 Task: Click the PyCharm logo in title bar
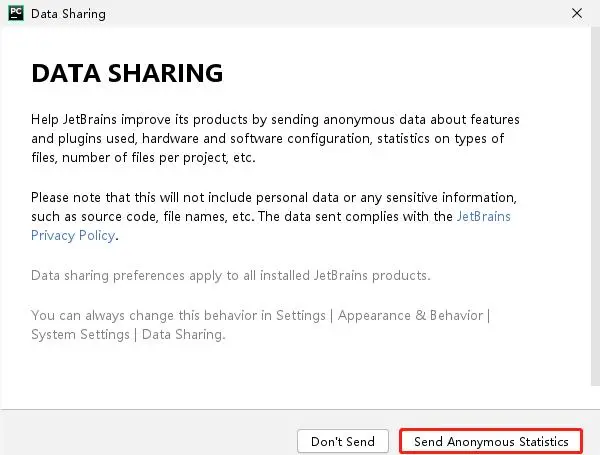(16, 13)
